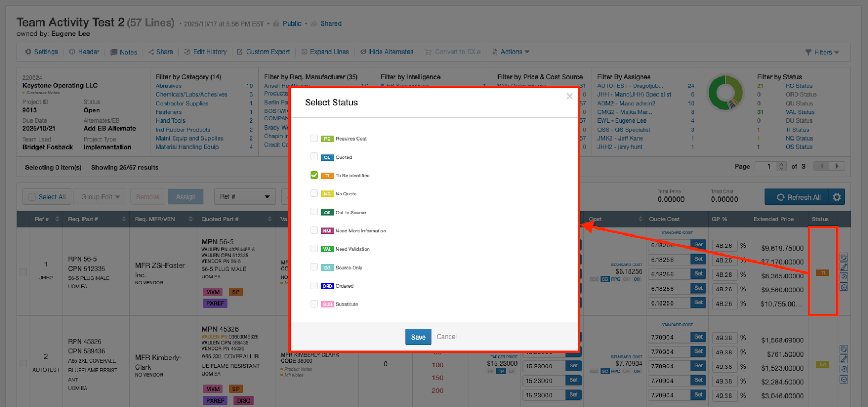Open Settings from the gear toolbar item
Image resolution: width=868 pixels, height=407 pixels.
click(41, 52)
